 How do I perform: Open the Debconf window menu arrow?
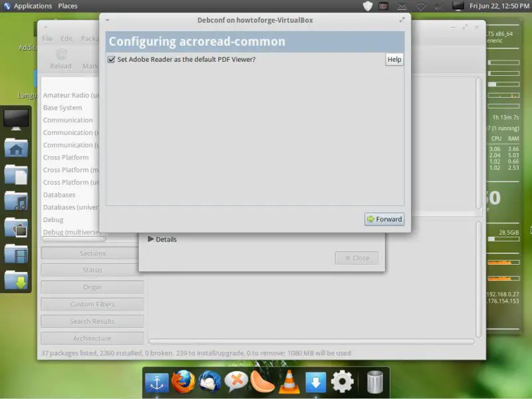point(107,20)
